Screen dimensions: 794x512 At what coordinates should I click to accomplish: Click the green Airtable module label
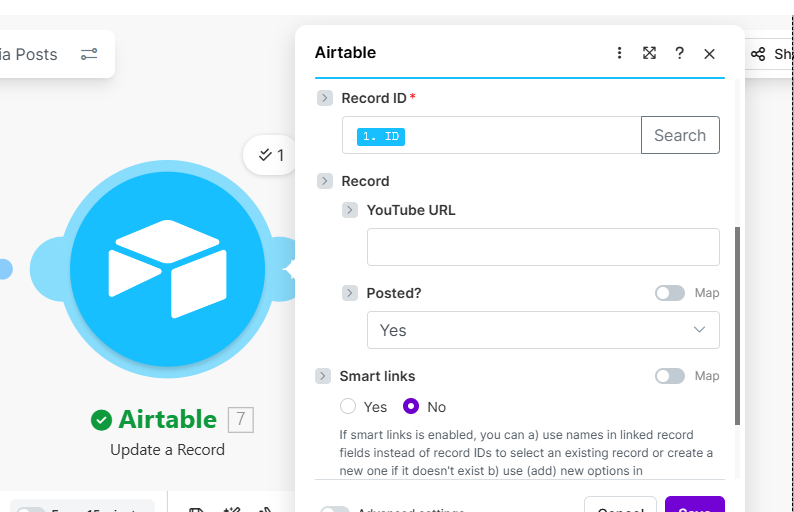[168, 419]
